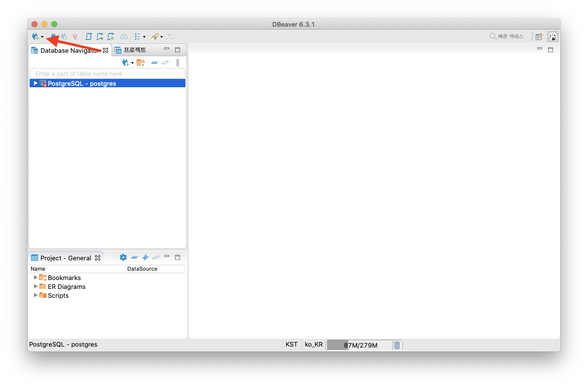Minimize the Database Navigator panel
The width and height of the screenshot is (588, 388).
(167, 49)
